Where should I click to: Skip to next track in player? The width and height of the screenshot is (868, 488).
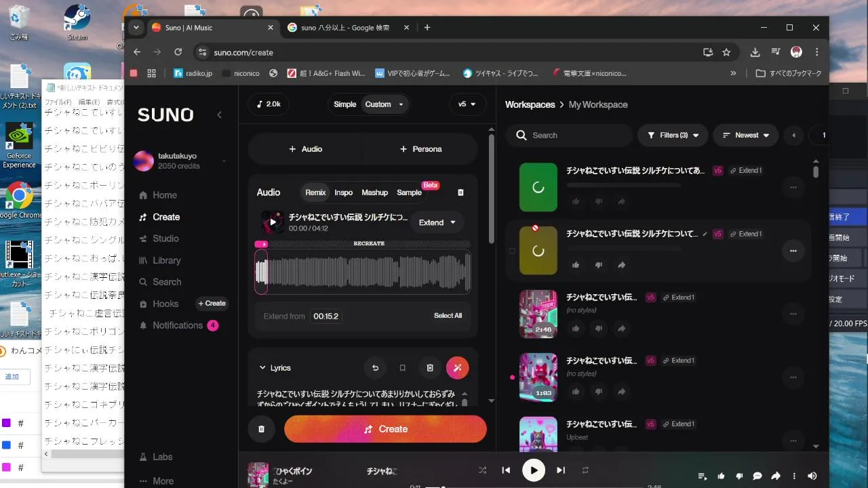tap(561, 470)
